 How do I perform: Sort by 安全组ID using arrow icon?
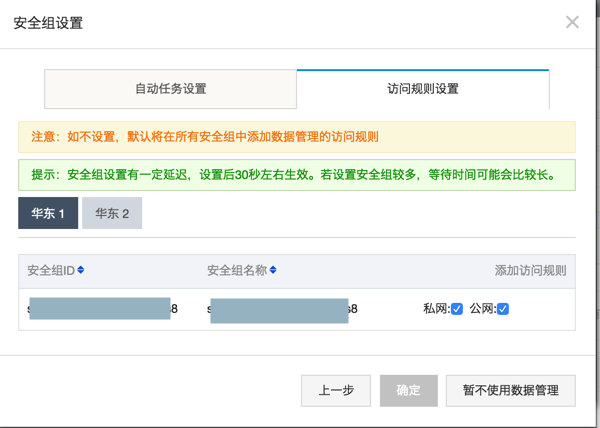click(x=81, y=270)
